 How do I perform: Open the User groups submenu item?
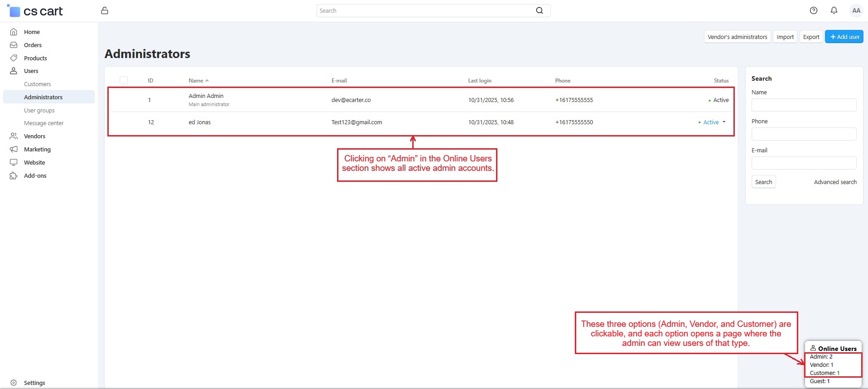(x=39, y=111)
